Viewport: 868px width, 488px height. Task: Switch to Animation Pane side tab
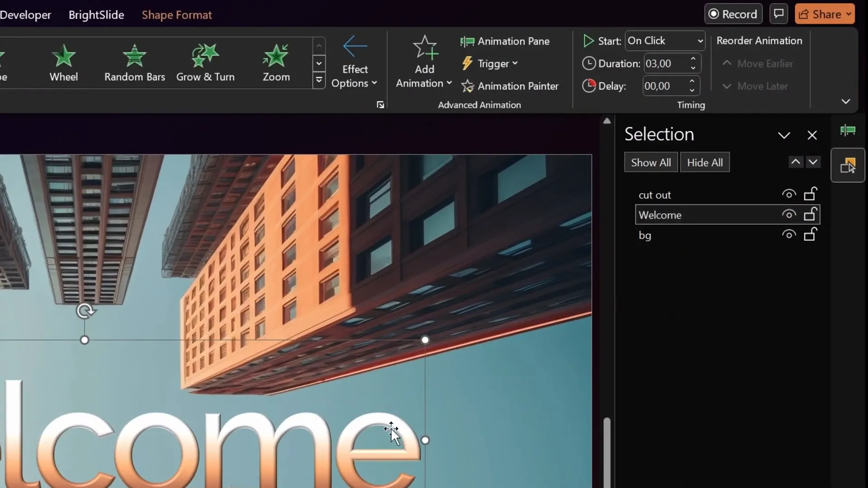[848, 131]
